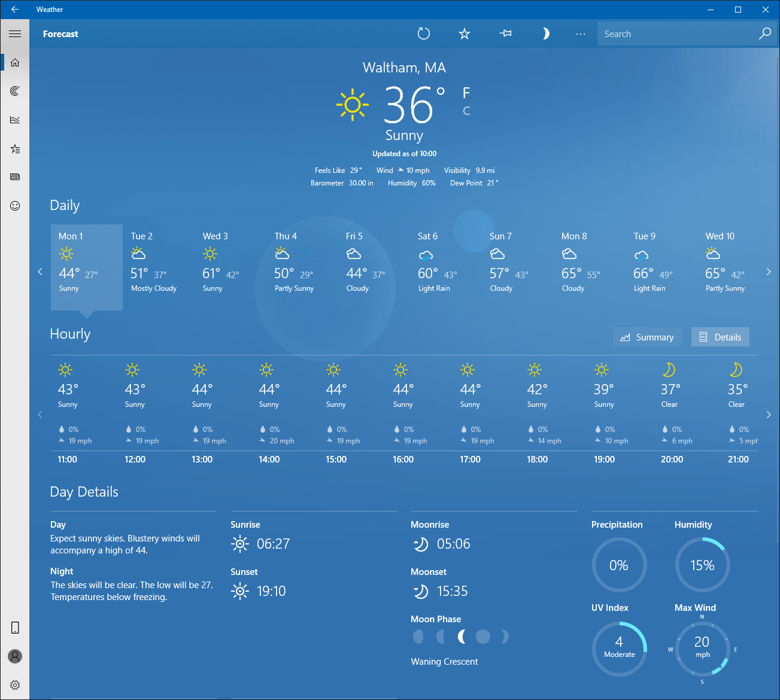Open the more options ellipsis
Viewport: 780px width, 700px height.
coord(581,34)
